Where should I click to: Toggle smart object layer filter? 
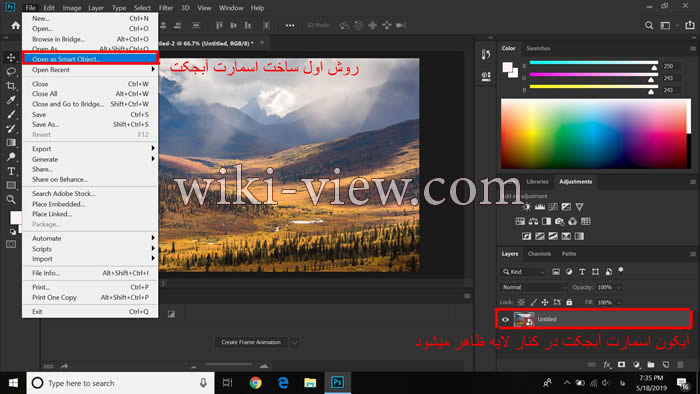point(608,272)
